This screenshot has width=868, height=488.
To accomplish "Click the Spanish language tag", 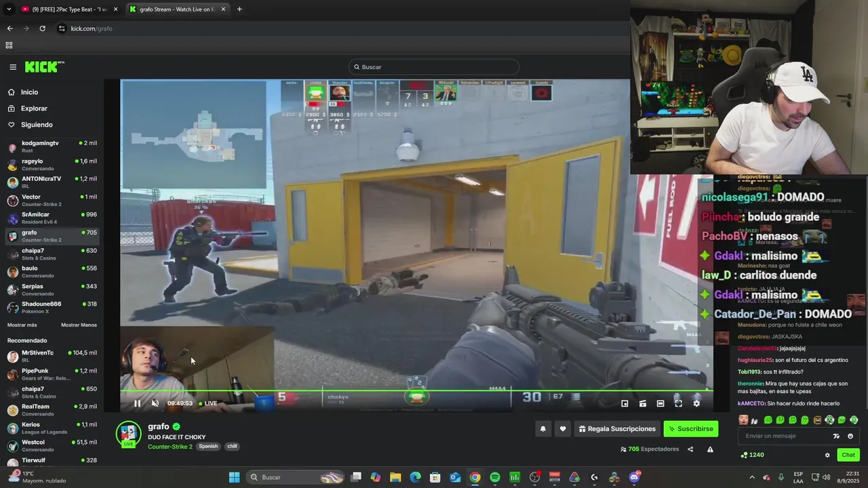I will point(209,447).
